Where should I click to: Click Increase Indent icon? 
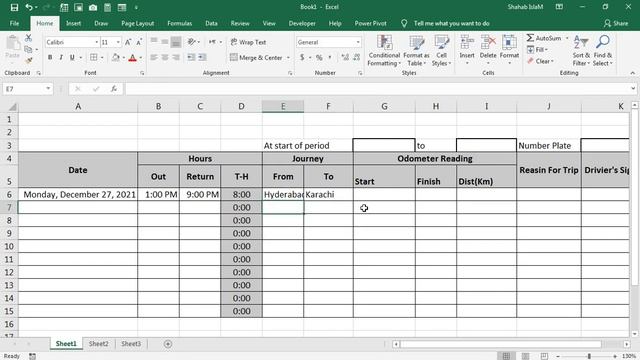(202, 58)
